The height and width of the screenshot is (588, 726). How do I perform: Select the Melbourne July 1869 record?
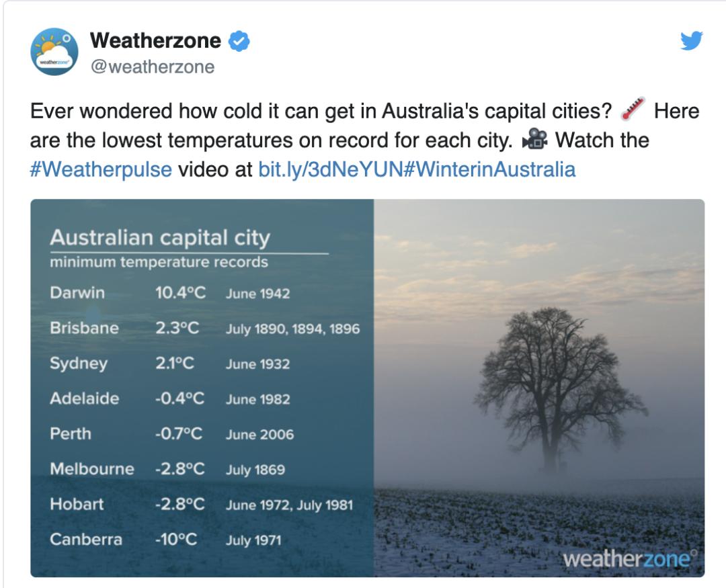coord(255,470)
